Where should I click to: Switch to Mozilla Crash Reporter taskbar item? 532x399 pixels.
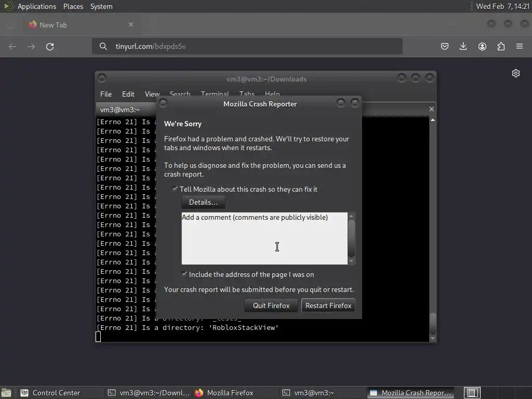[410, 393]
